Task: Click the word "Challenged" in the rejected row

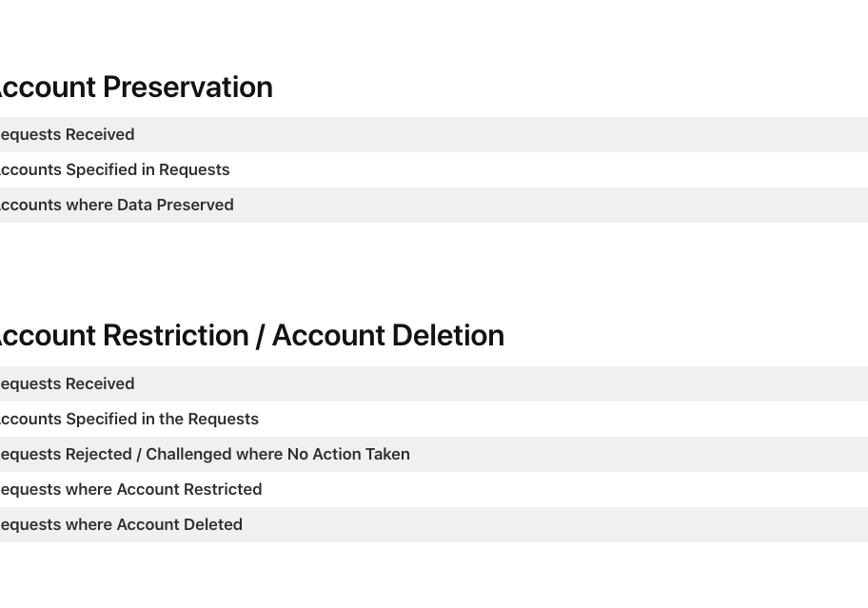Action: tap(188, 455)
